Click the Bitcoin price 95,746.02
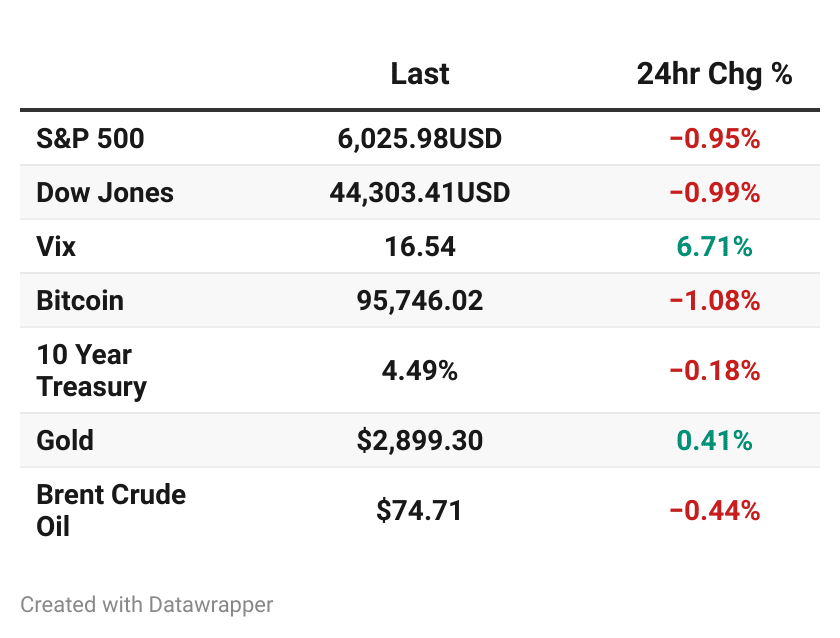840x638 pixels. click(419, 301)
